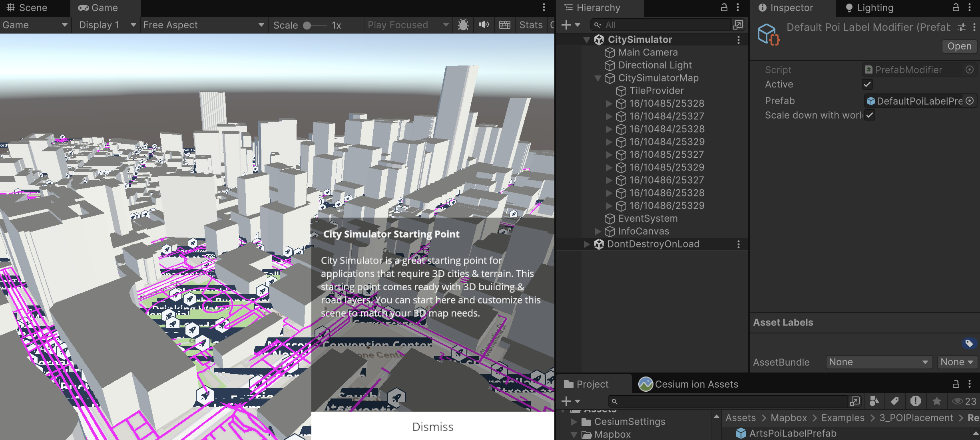Open the Cesium ion Assets tab
The image size is (980, 440).
[x=688, y=385]
